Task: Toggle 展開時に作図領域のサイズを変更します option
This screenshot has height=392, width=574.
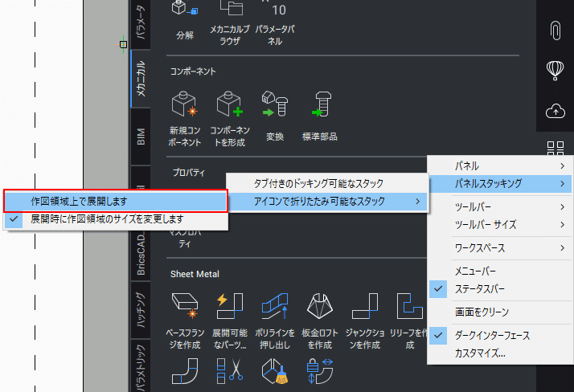Action: point(116,219)
